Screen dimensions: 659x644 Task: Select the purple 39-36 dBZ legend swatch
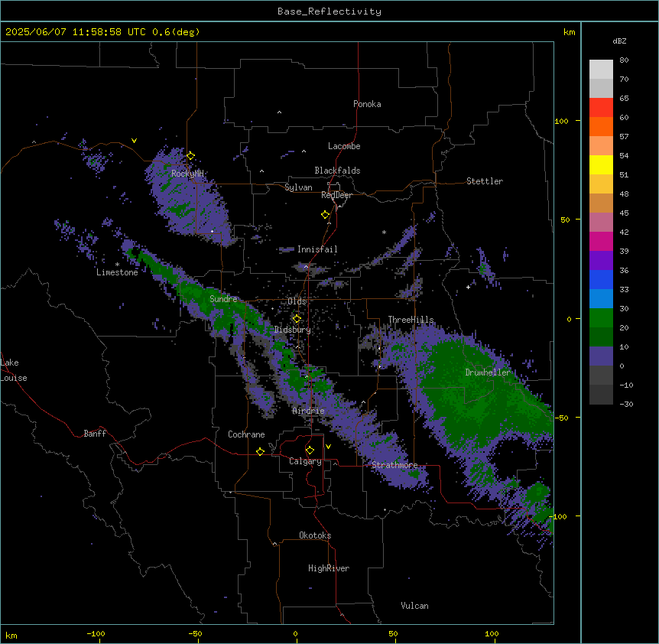click(x=601, y=260)
